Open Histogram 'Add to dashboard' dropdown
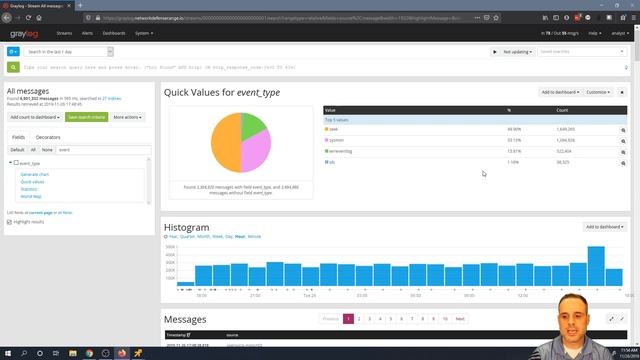Image resolution: width=640 pixels, height=360 pixels. [604, 227]
